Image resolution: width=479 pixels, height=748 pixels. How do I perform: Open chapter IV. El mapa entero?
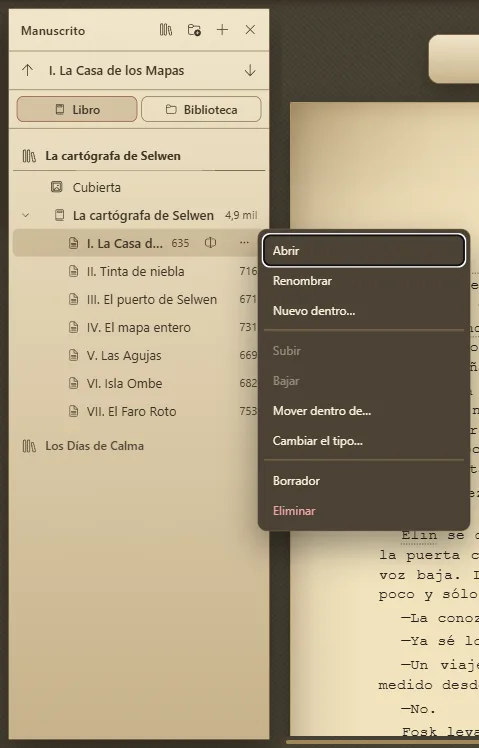click(138, 328)
